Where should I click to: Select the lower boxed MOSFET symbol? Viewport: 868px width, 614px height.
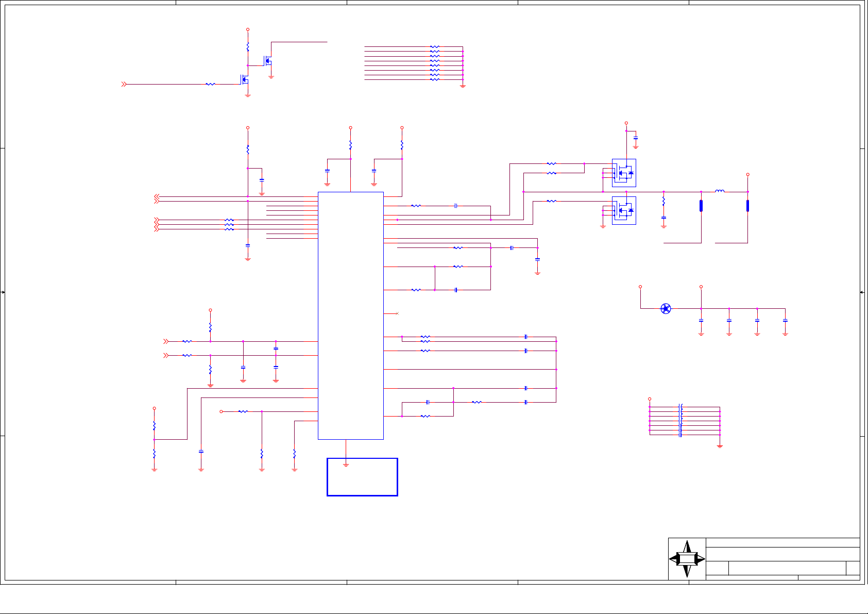click(x=624, y=210)
